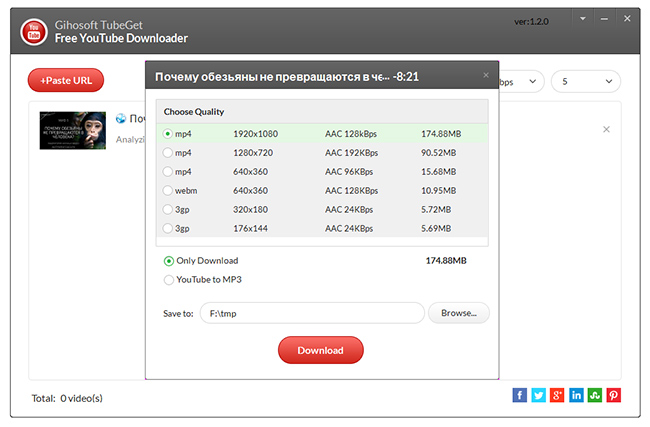Click the 10.95MB size value
The width and height of the screenshot is (650, 427).
(439, 191)
